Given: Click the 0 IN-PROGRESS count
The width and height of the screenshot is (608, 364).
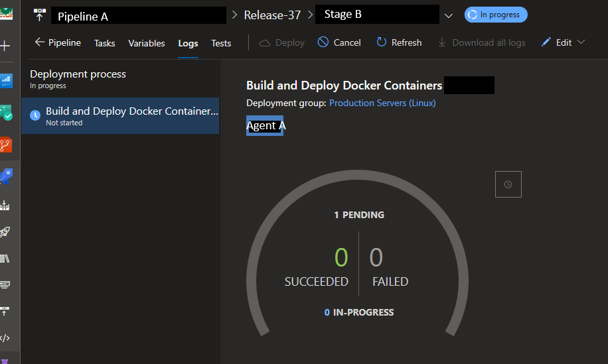Looking at the screenshot, I should click(x=359, y=312).
